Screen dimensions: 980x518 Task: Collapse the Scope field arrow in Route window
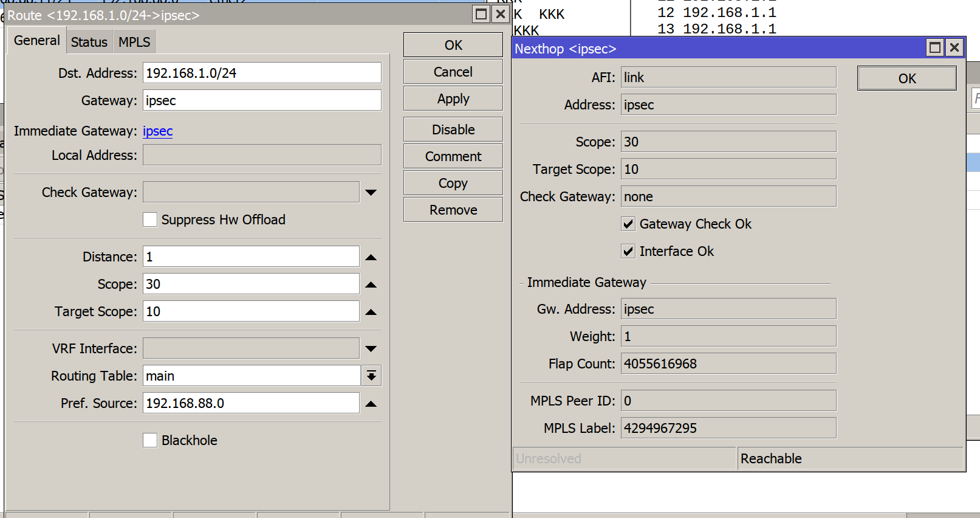371,285
